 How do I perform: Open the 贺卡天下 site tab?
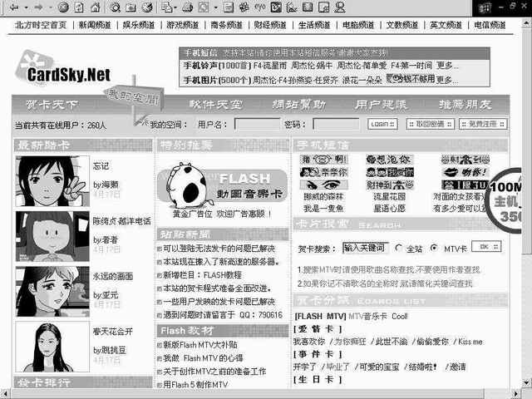[52, 105]
